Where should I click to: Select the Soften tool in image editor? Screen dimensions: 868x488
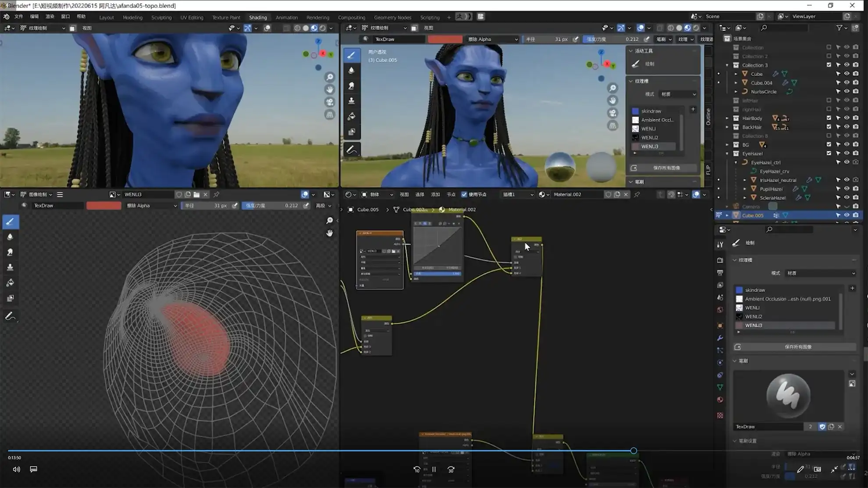pyautogui.click(x=10, y=237)
